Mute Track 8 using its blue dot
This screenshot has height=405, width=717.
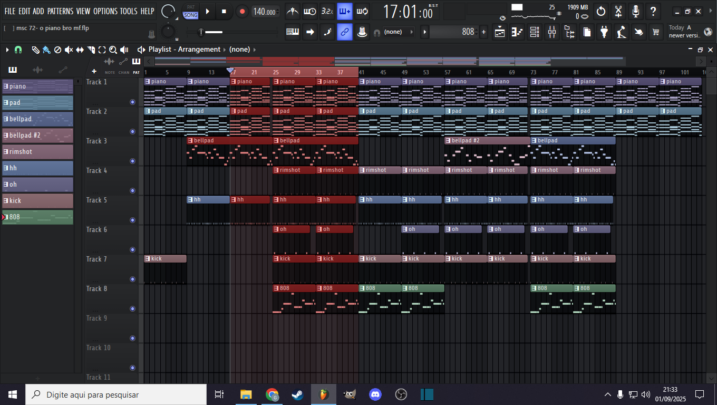click(x=133, y=309)
